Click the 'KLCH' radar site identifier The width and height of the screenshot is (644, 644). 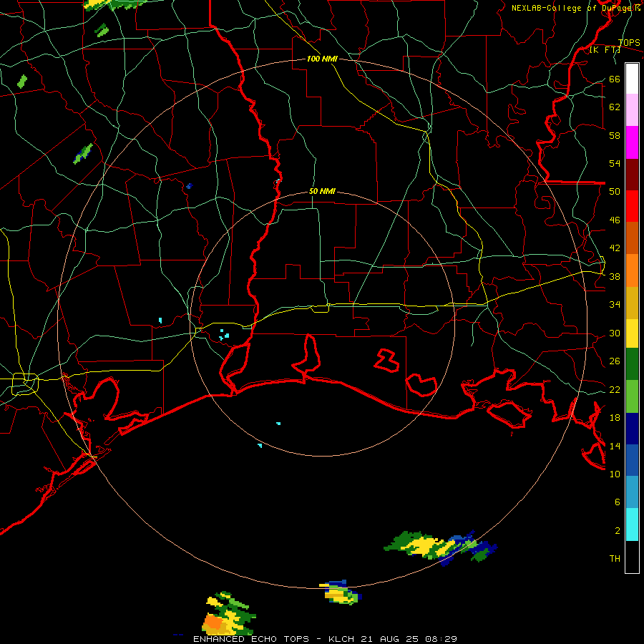click(342, 639)
